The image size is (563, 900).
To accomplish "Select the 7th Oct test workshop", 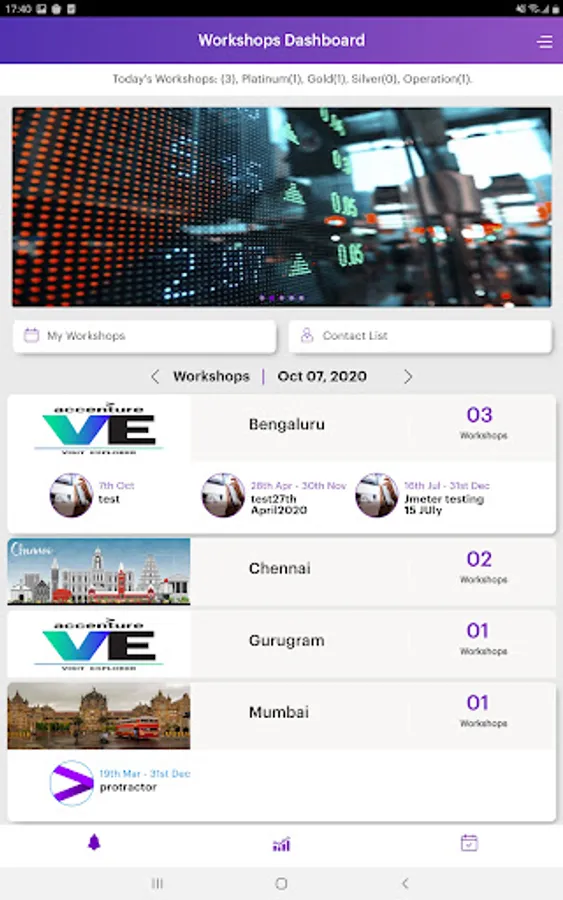I will pyautogui.click(x=92, y=495).
